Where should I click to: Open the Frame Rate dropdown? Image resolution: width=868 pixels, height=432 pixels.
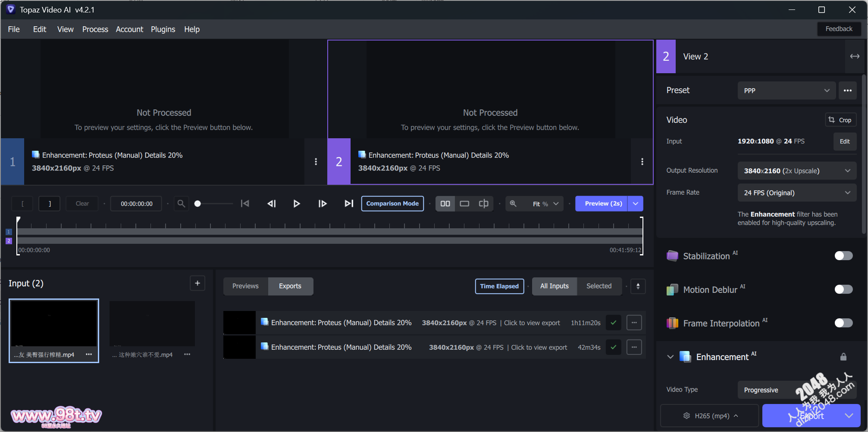click(796, 193)
